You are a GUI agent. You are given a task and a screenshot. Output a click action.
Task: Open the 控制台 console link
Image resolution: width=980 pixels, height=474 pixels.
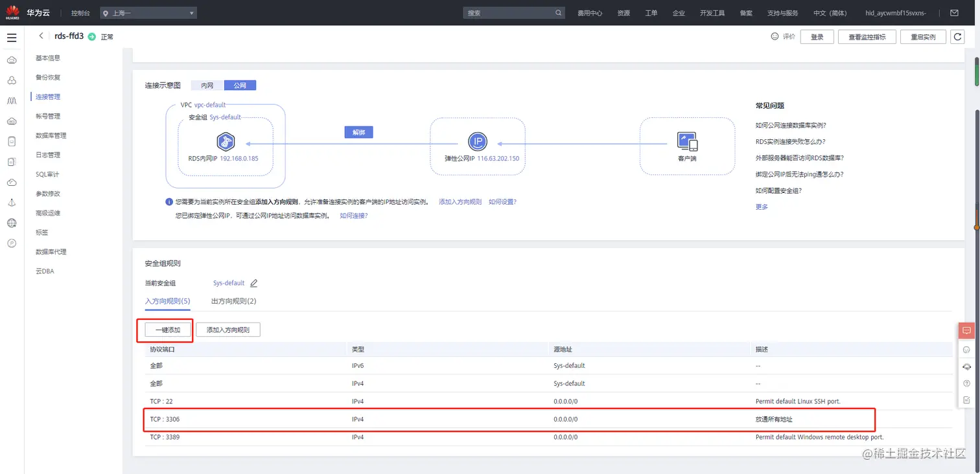[80, 13]
